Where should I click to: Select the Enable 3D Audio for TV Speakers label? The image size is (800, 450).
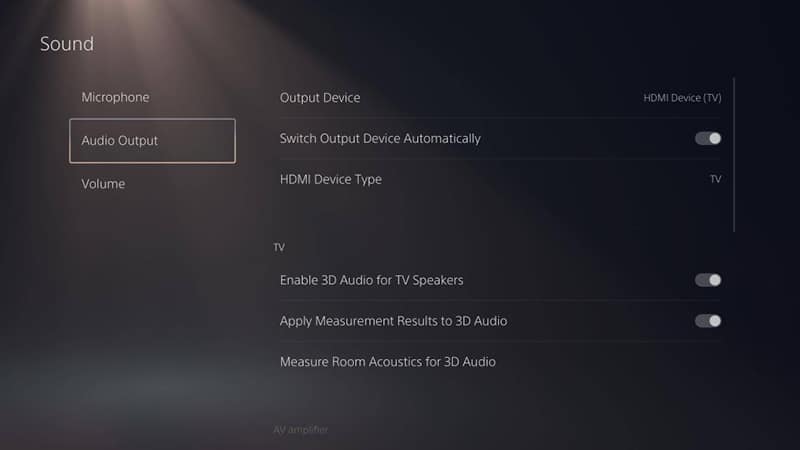[371, 280]
